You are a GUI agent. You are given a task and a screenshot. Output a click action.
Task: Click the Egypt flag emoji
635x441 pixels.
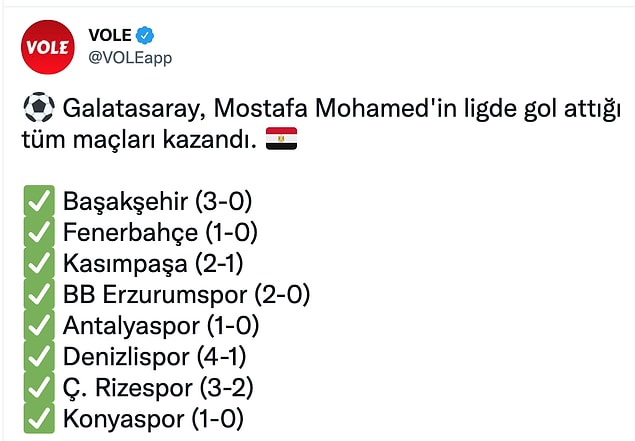[x=281, y=138]
